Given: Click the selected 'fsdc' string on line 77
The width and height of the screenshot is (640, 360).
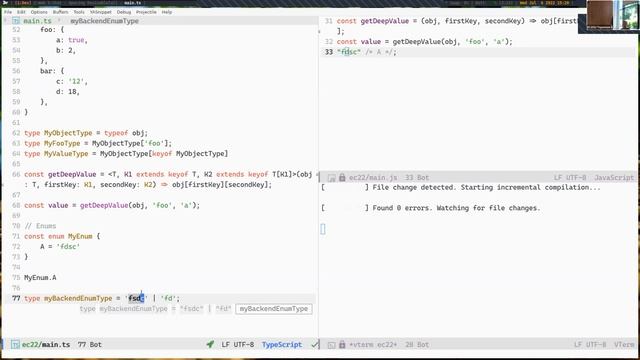Looking at the screenshot, I should (x=136, y=298).
